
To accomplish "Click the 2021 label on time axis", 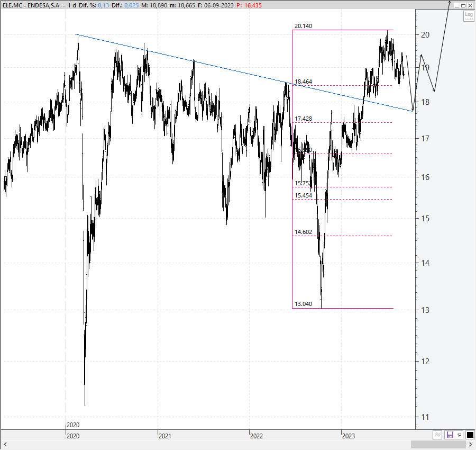I will pyautogui.click(x=165, y=436).
